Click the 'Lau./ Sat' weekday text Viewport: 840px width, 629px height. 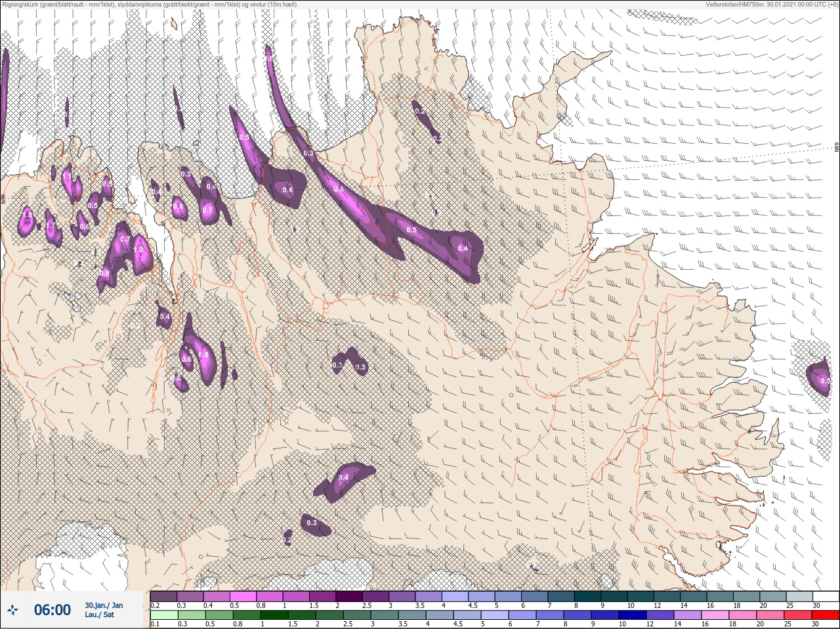click(99, 615)
